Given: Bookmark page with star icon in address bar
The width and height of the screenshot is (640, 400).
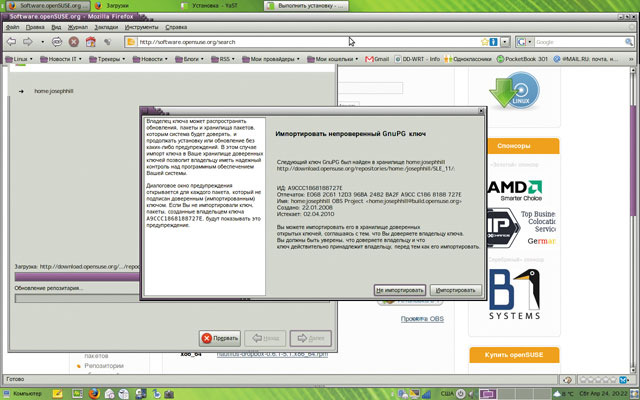Looking at the screenshot, I should pos(484,42).
